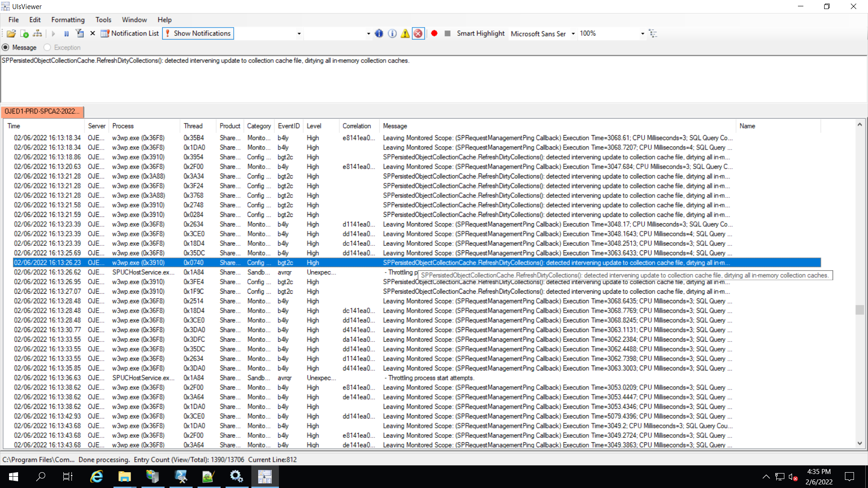This screenshot has width=868, height=488.
Task: Select the Exception radio button
Action: [62, 47]
